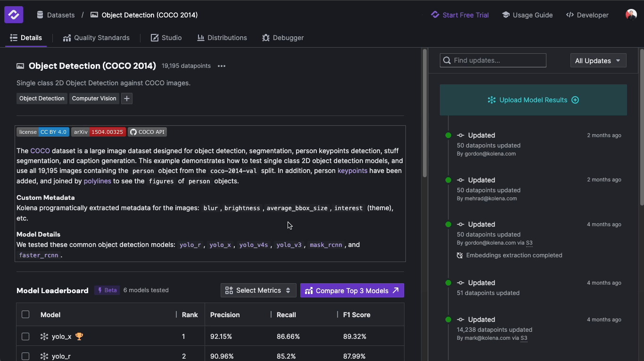The height and width of the screenshot is (361, 644).
Task: Click the Kolena logo icon
Action: click(14, 15)
